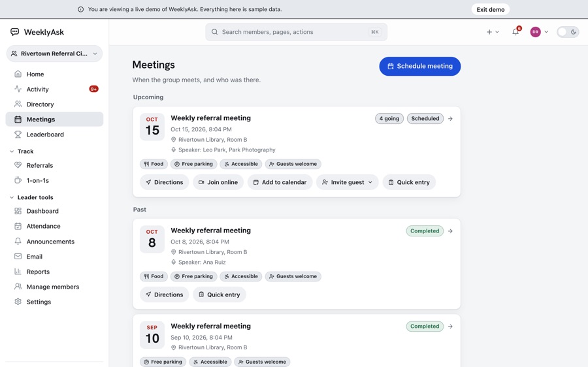The width and height of the screenshot is (588, 367).
Task: Go to Home in sidebar
Action: point(54,74)
